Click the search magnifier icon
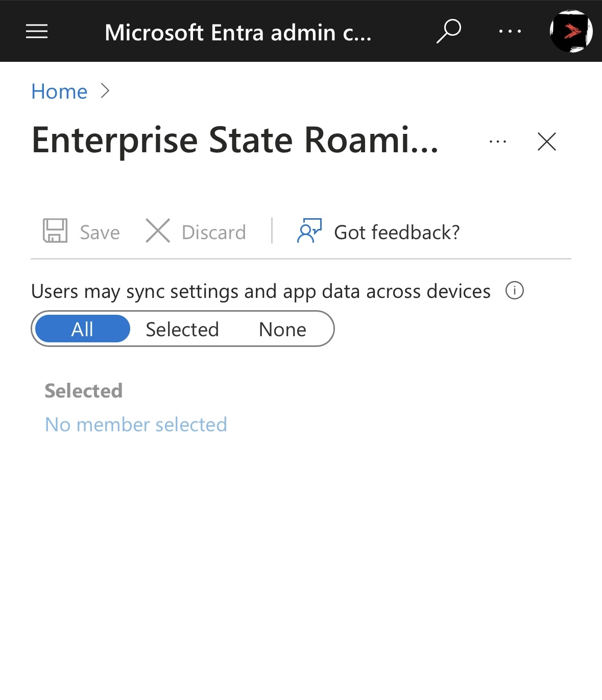This screenshot has width=602, height=700. 449,31
